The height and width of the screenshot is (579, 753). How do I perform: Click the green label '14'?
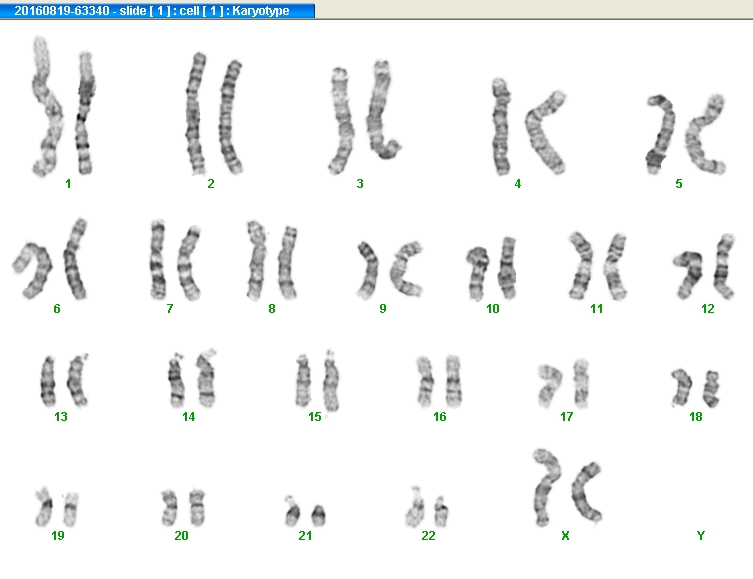tap(189, 417)
